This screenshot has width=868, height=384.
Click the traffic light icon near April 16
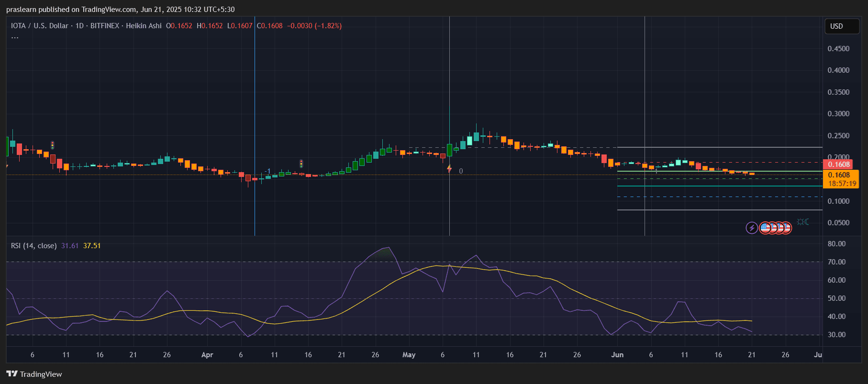(x=301, y=164)
